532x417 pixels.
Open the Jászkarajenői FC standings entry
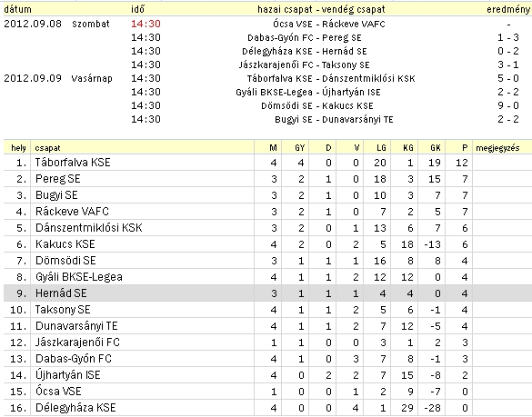[77, 343]
